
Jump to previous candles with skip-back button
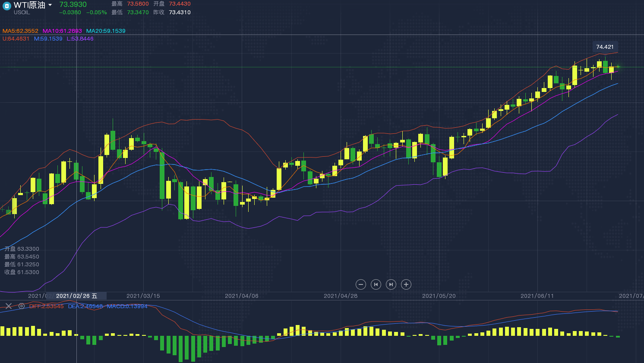click(376, 284)
